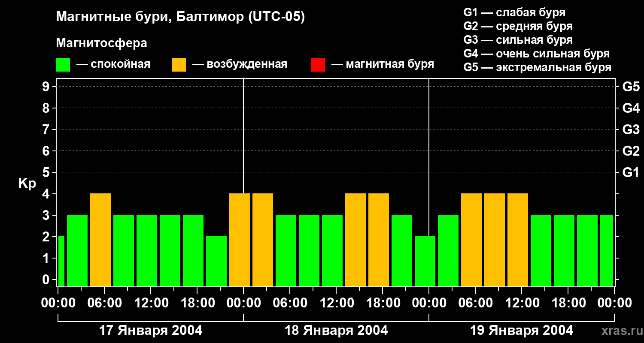This screenshot has height=343, width=644.
Task: Click the orange 'возбужденная' legend swatch
Action: click(179, 65)
